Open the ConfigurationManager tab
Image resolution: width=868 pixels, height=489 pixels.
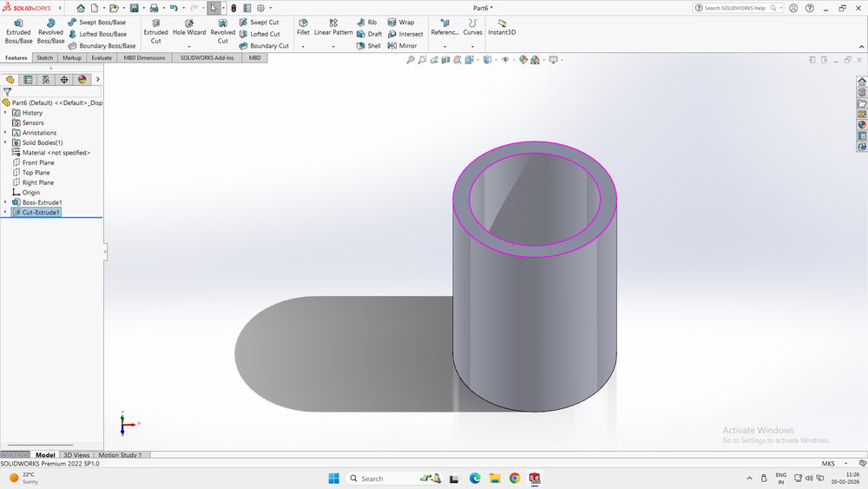point(46,80)
